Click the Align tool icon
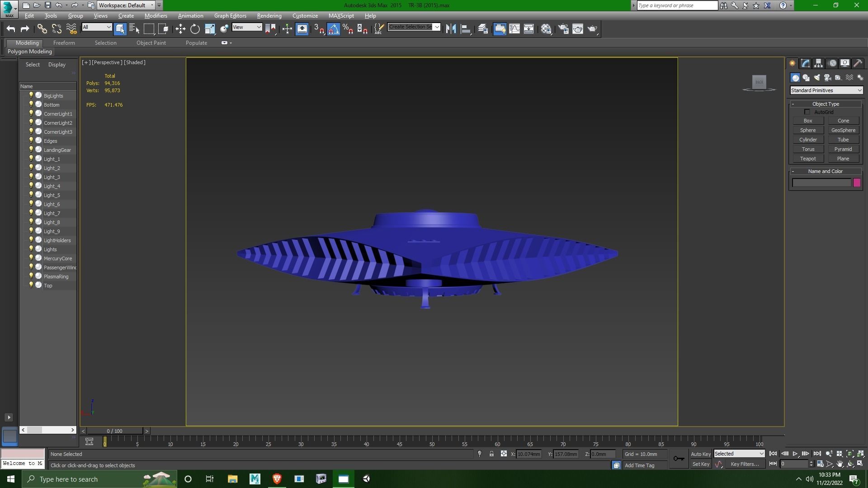 tap(466, 29)
